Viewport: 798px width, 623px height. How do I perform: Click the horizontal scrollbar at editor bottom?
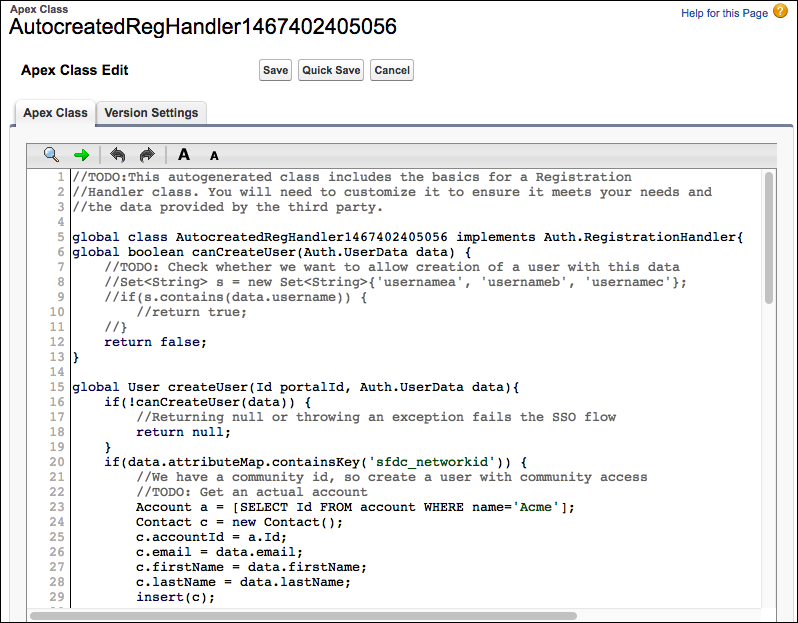click(303, 616)
